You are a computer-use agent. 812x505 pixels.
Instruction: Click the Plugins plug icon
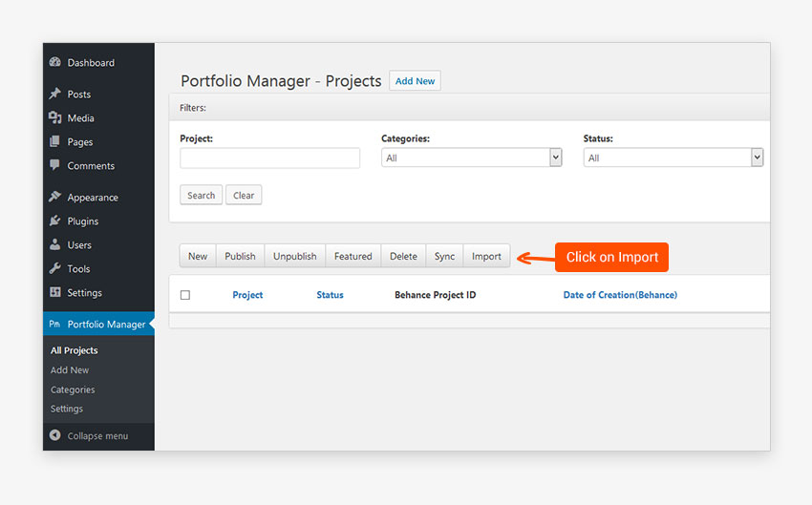pyautogui.click(x=54, y=221)
